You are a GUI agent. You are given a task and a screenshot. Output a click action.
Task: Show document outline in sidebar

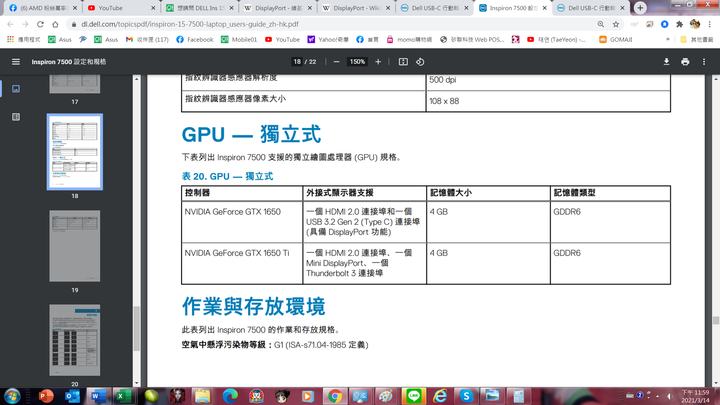16,117
